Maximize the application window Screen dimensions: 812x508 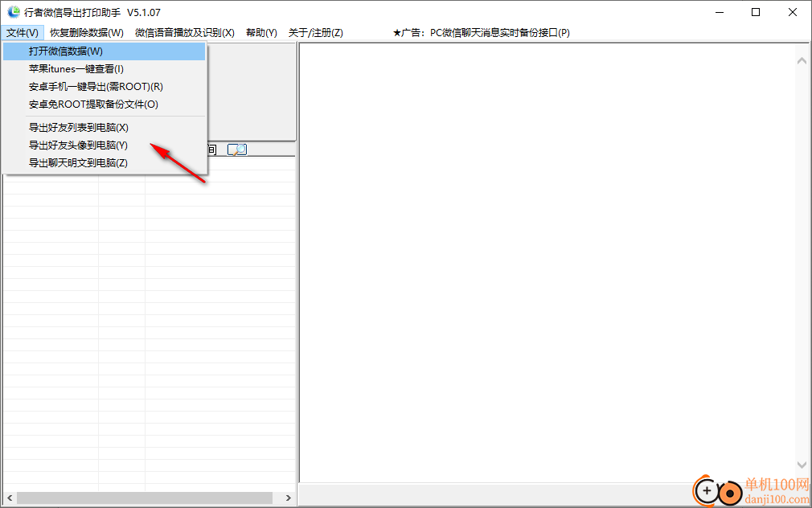coord(756,12)
